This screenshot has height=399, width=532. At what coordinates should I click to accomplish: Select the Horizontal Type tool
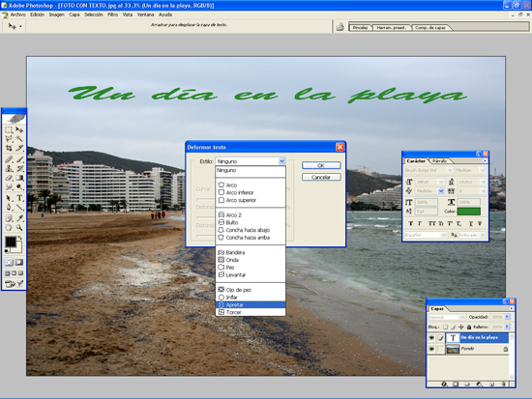19,198
